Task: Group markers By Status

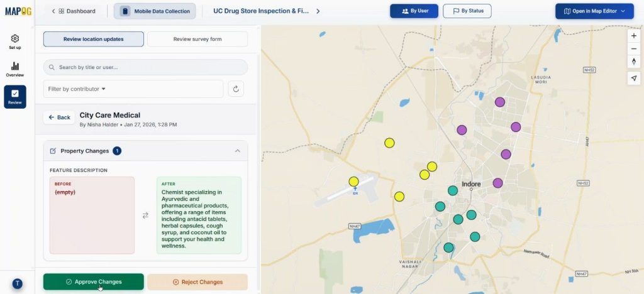Action: (x=467, y=11)
